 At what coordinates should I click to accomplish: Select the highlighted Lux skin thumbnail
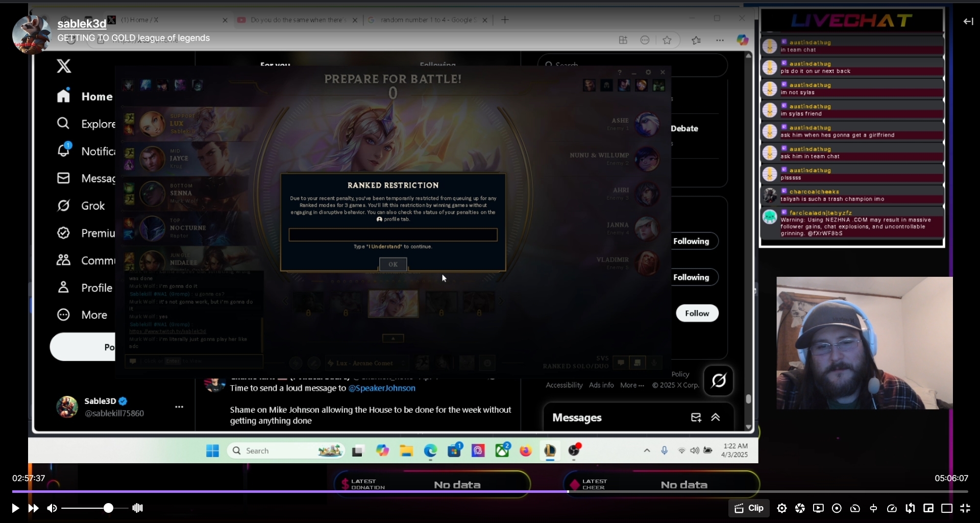coord(393,303)
